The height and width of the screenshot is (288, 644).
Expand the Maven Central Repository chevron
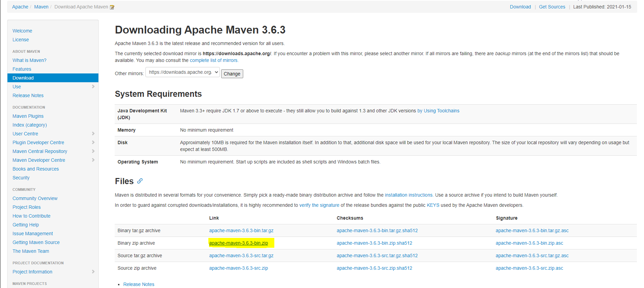(93, 151)
